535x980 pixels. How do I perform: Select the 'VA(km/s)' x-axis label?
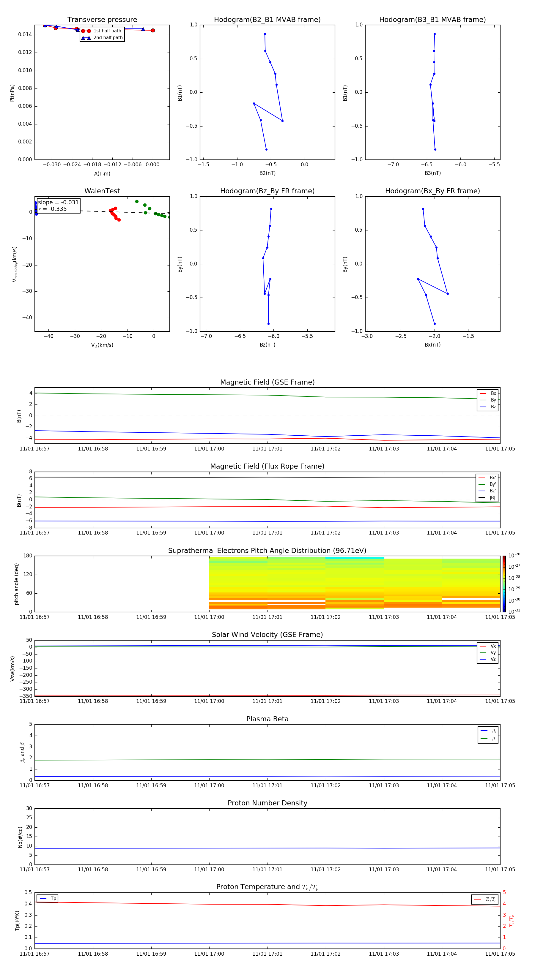[x=102, y=345]
